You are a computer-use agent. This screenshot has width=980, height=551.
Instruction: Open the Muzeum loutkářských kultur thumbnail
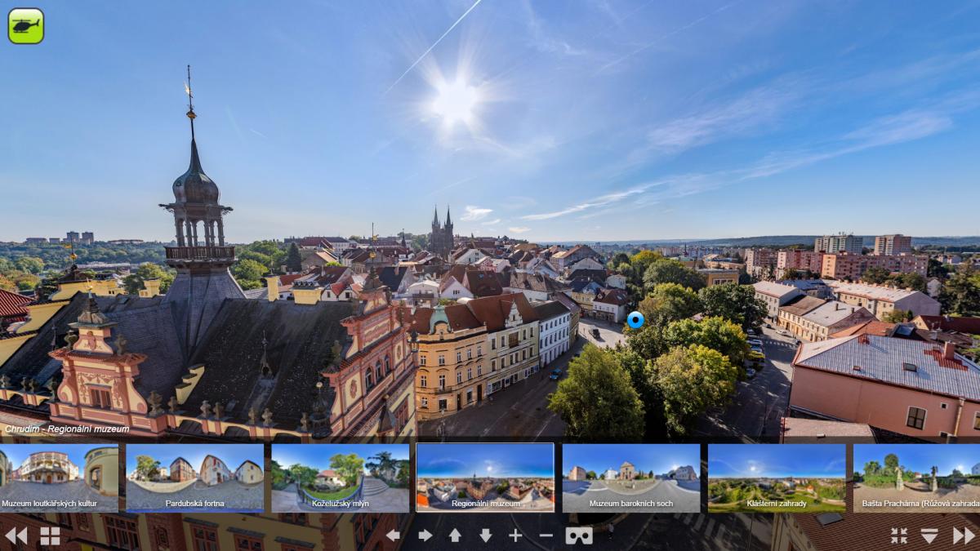tap(59, 478)
